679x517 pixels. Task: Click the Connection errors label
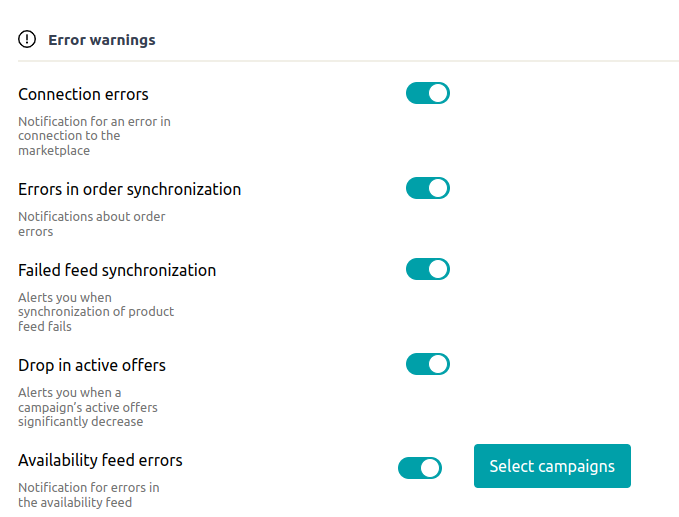tap(83, 95)
